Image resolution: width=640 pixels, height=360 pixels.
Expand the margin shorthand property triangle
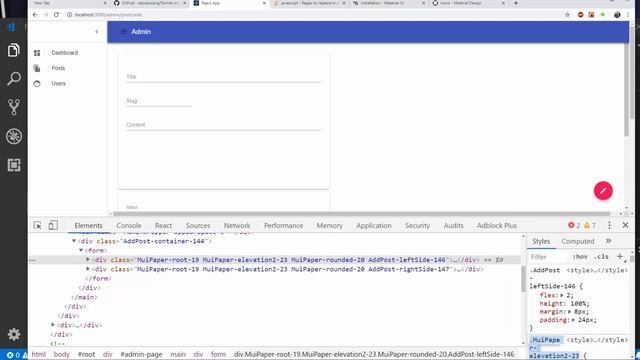pyautogui.click(x=569, y=311)
